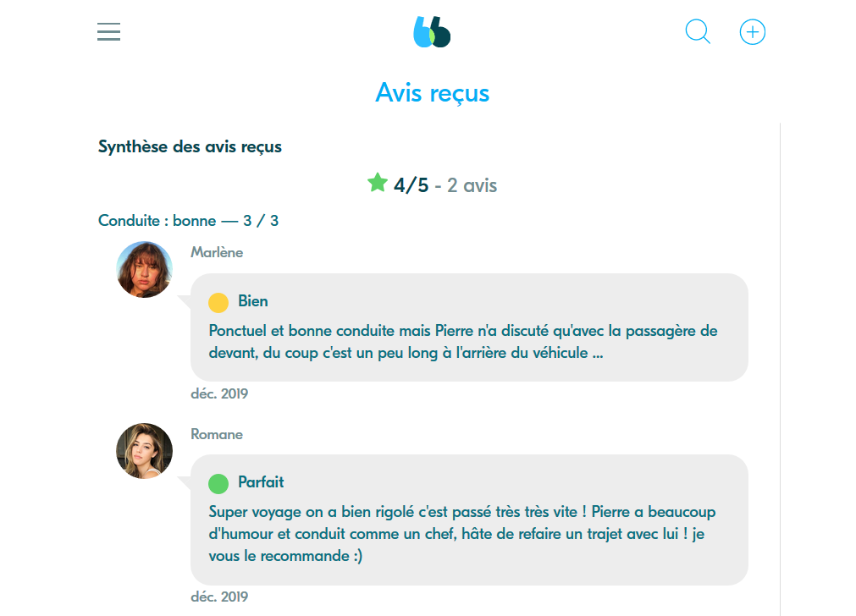The height and width of the screenshot is (616, 856).
Task: Click the BlaBlaCar logo
Action: (432, 32)
